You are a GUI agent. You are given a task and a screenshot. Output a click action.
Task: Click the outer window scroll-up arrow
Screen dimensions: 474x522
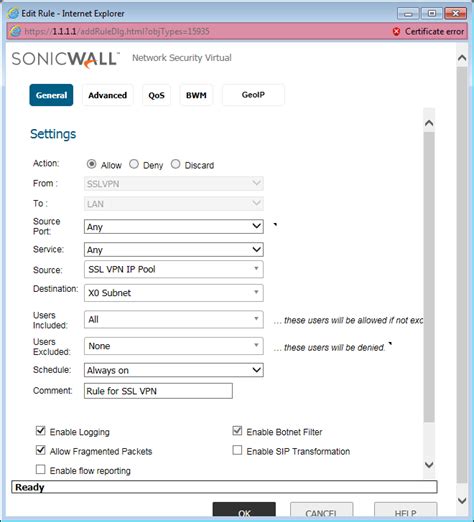click(x=462, y=58)
